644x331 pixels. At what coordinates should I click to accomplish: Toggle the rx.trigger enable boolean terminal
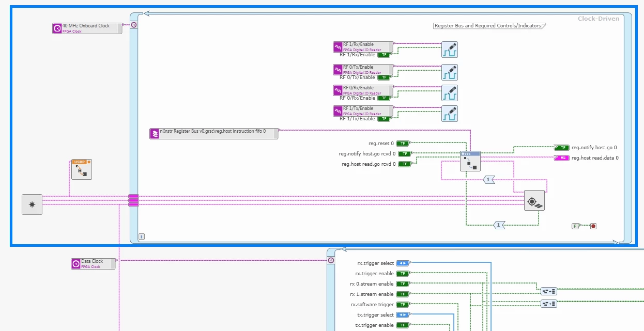coord(403,274)
